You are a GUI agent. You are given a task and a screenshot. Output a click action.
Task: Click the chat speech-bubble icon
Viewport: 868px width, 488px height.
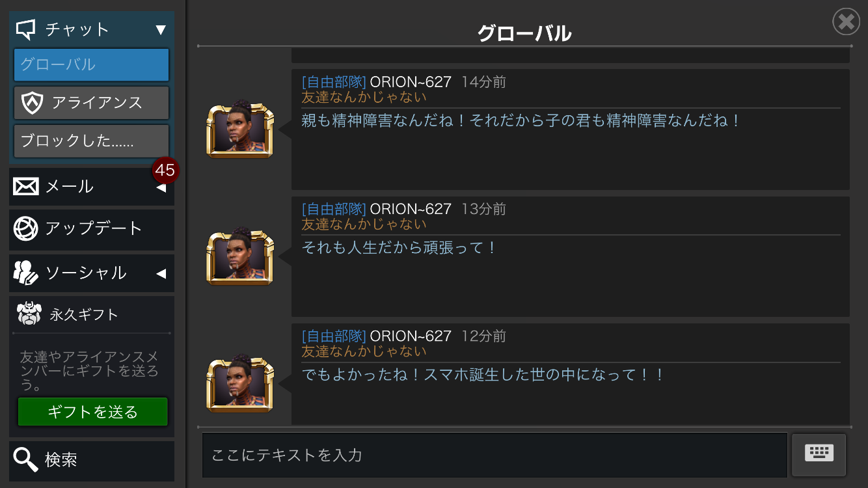click(25, 29)
